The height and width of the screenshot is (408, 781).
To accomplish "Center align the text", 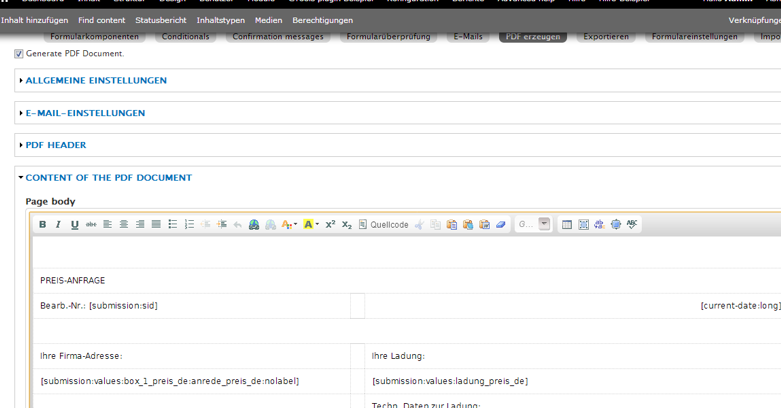I will [124, 225].
